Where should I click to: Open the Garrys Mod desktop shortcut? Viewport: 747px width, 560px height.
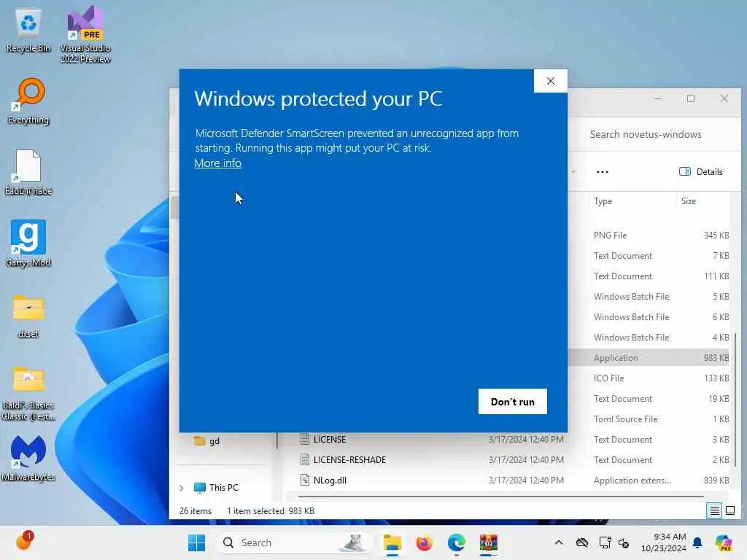28,244
